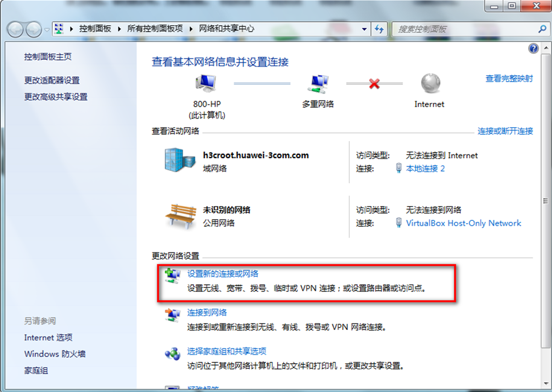Image resolution: width=552 pixels, height=392 pixels.
Task: Click the icon for 设置新的连接或网络
Action: click(x=172, y=276)
